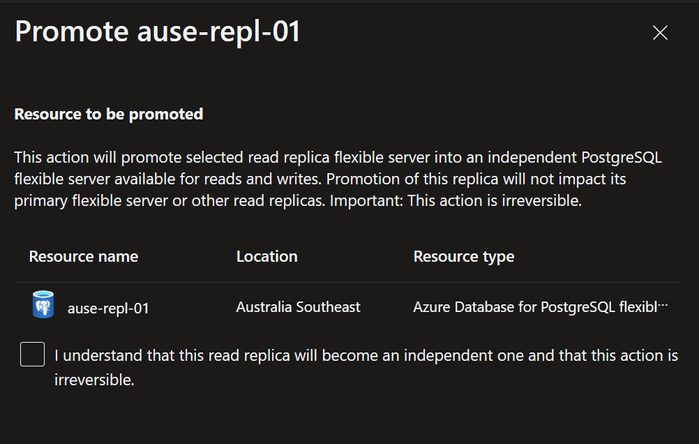
Task: Close the Promote ause-repl-01 panel
Action: point(660,33)
